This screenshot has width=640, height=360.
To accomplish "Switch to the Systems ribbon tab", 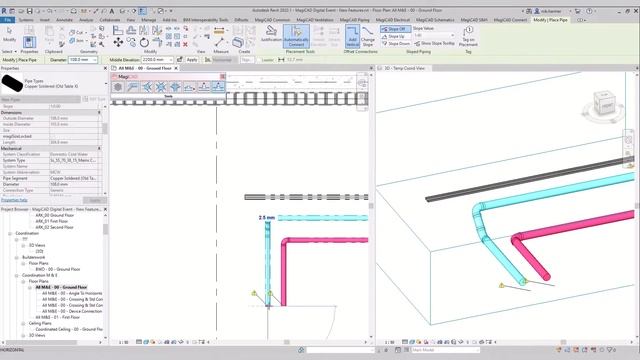I will 26,20.
